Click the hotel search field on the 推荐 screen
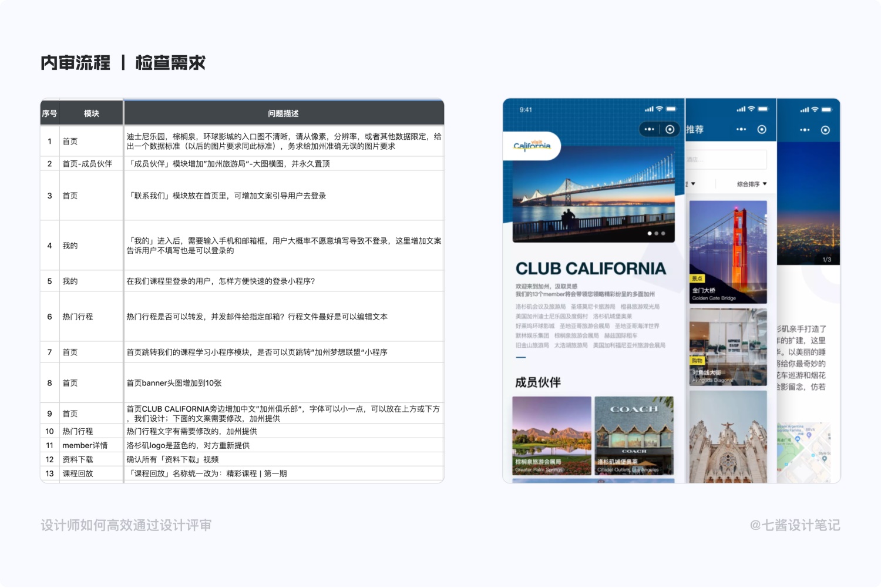Screen dimensions: 881x588 click(x=727, y=159)
